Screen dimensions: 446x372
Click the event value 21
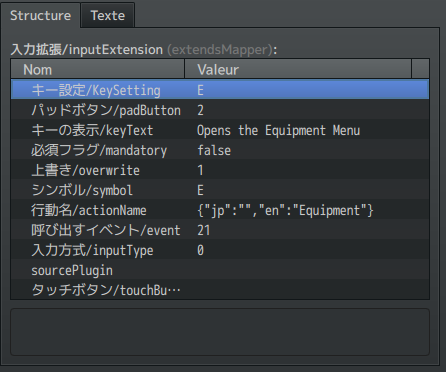[204, 230]
